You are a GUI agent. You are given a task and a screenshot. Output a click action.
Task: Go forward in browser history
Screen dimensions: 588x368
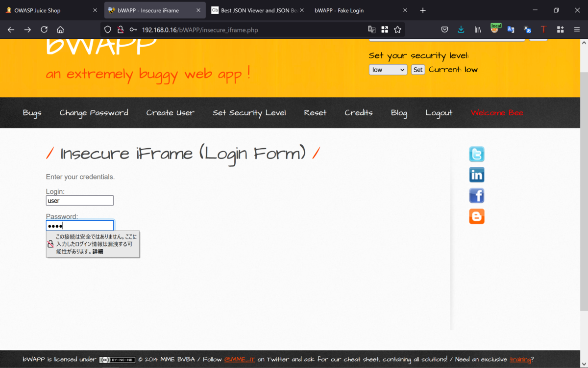point(27,30)
